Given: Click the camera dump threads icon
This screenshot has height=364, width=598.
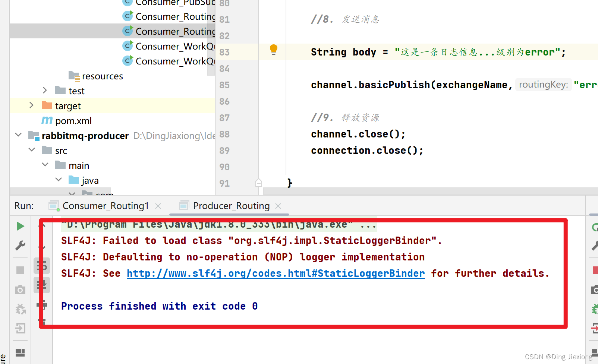Looking at the screenshot, I should 20,289.
